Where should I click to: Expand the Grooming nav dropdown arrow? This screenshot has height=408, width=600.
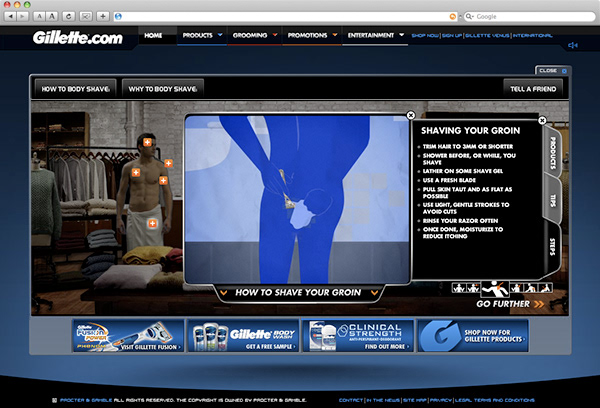(x=275, y=34)
